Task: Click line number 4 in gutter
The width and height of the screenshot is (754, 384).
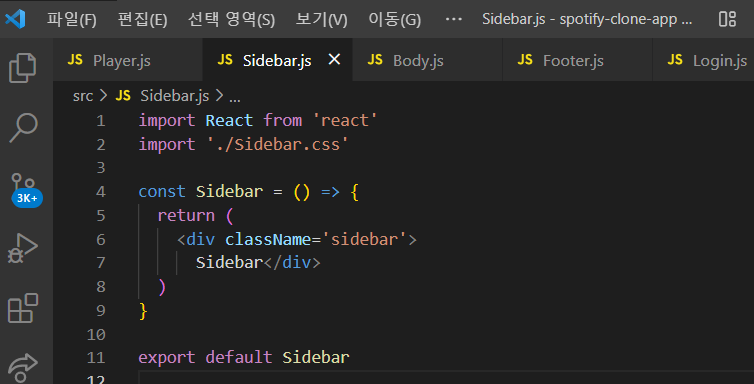Action: tap(101, 192)
